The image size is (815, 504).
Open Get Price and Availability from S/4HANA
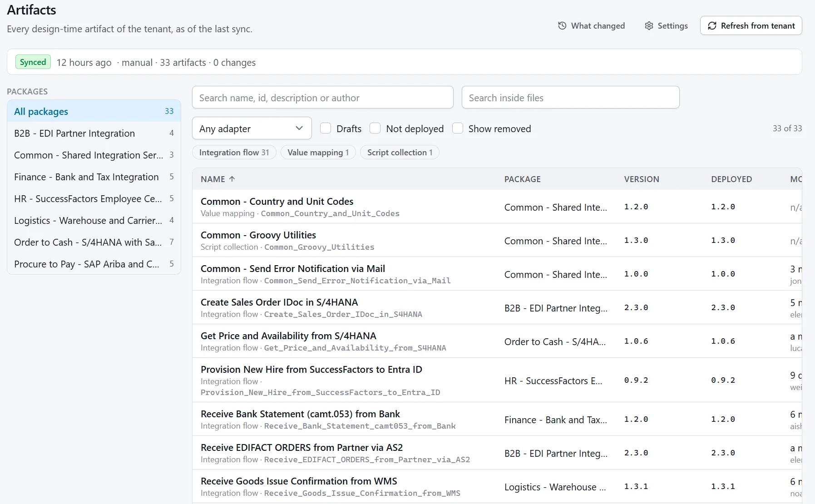(288, 336)
